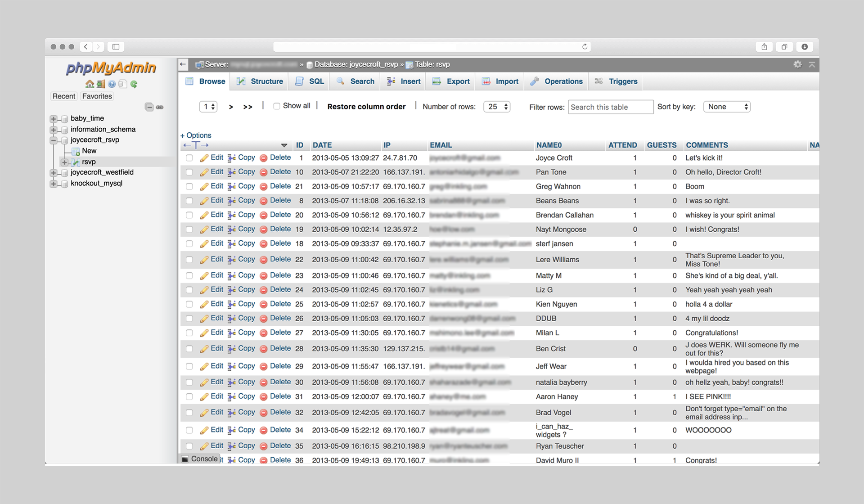Expand the rsvp table node
This screenshot has height=504, width=864.
pos(64,162)
